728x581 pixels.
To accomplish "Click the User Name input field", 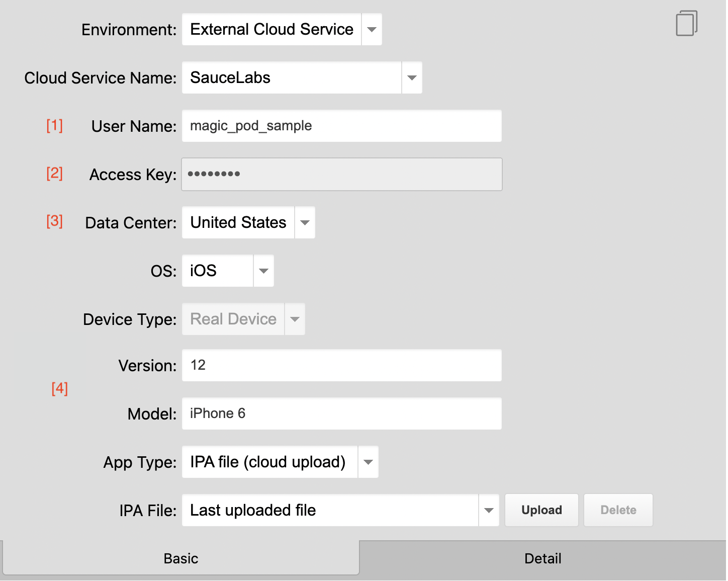I will (342, 126).
